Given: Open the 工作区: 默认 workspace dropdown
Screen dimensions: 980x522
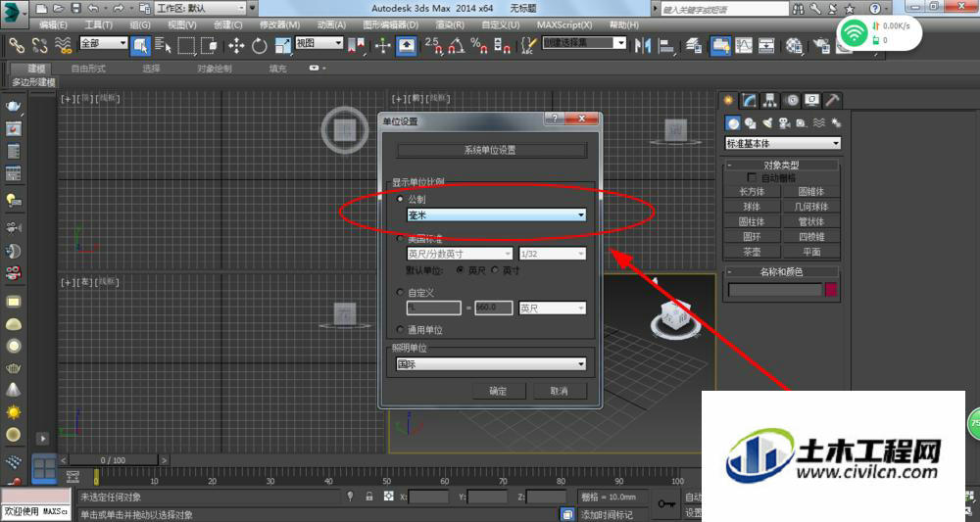Looking at the screenshot, I should [x=200, y=8].
